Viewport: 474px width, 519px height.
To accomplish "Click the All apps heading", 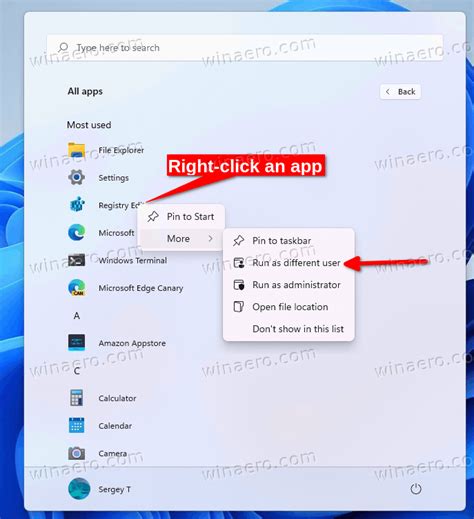I will [x=85, y=91].
